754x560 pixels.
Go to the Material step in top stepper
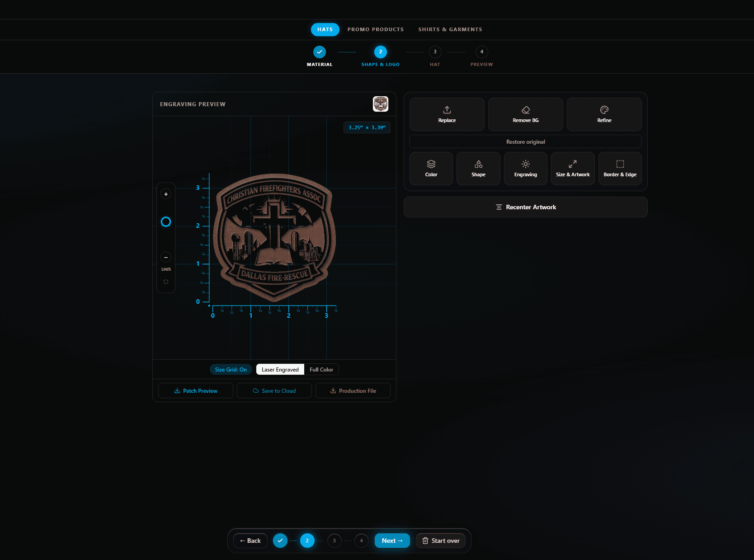click(x=320, y=56)
